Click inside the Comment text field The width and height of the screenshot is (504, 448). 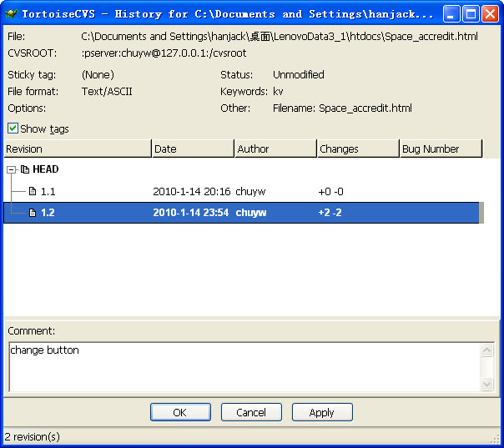click(x=242, y=367)
